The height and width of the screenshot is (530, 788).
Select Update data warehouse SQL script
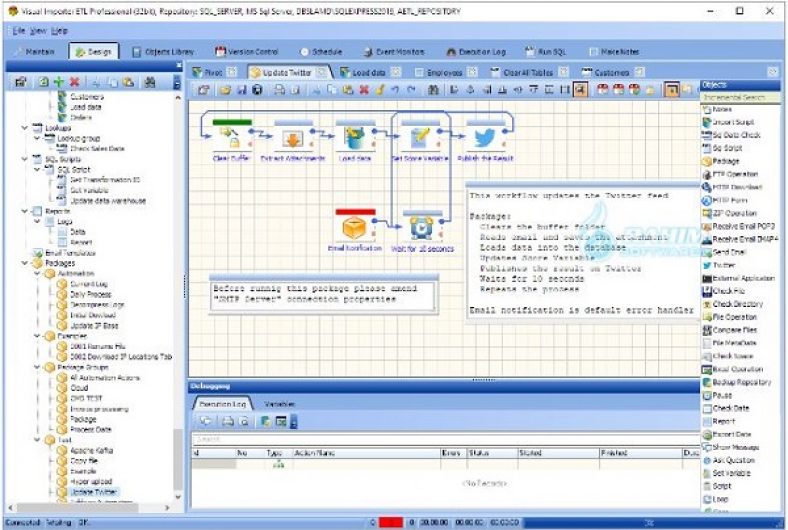pos(108,200)
